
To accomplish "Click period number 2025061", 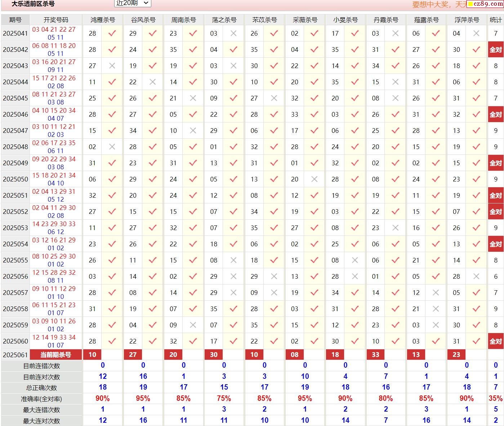I will [15, 355].
